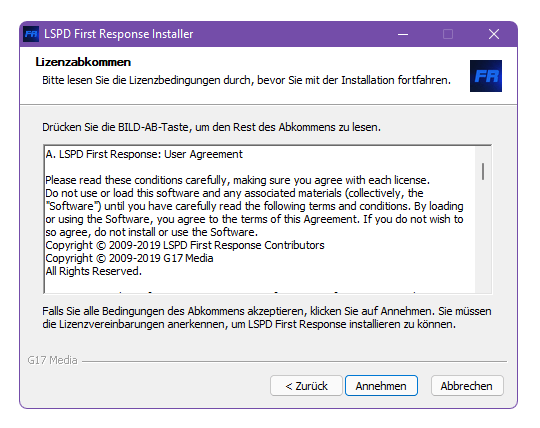The image size is (540, 428).
Task: Accept the license by clicking Annehmen
Action: pyautogui.click(x=381, y=386)
